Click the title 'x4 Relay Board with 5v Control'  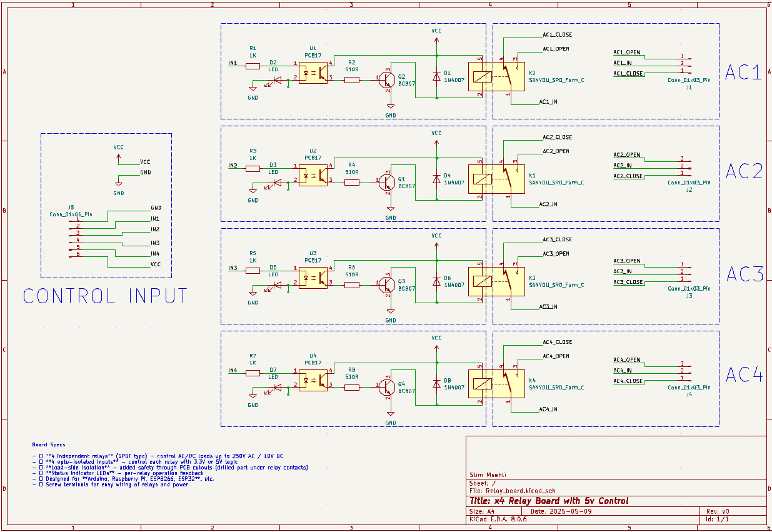pyautogui.click(x=549, y=501)
